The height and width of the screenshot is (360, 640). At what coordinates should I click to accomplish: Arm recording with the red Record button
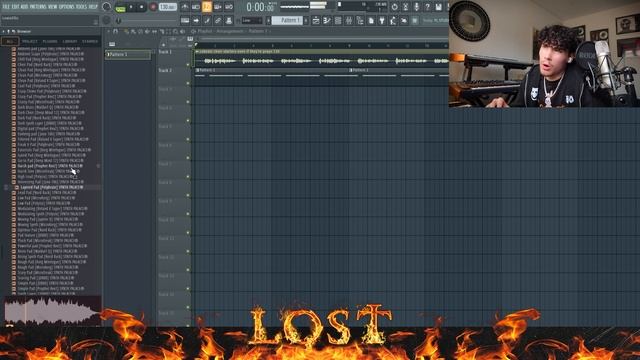pyautogui.click(x=153, y=7)
